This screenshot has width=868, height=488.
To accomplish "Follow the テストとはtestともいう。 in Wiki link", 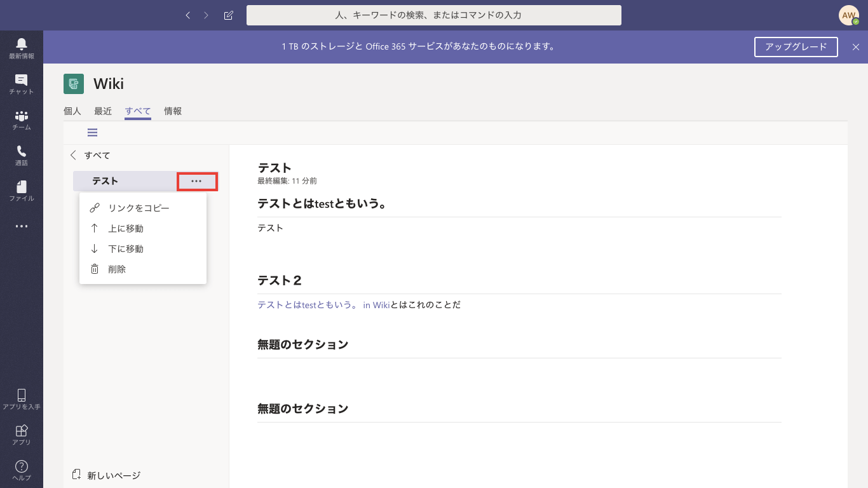I will click(x=323, y=305).
